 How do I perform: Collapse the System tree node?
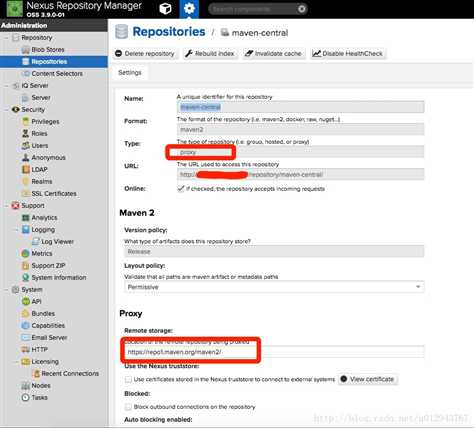coord(6,290)
